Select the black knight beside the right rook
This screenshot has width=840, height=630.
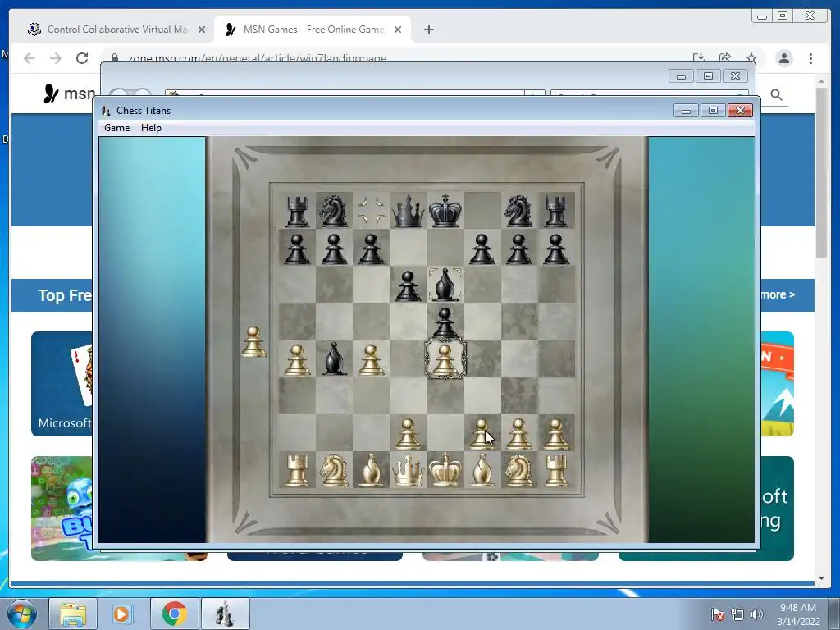518,212
